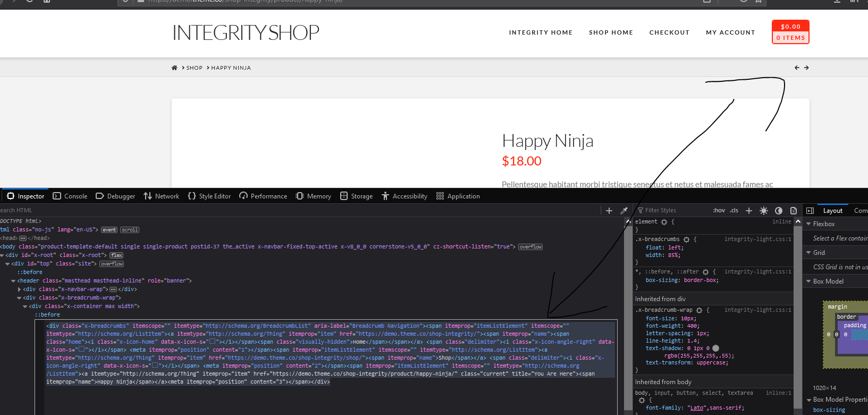The image size is (868, 415).
Task: Click the width: 85% declaration
Action: coord(663,255)
